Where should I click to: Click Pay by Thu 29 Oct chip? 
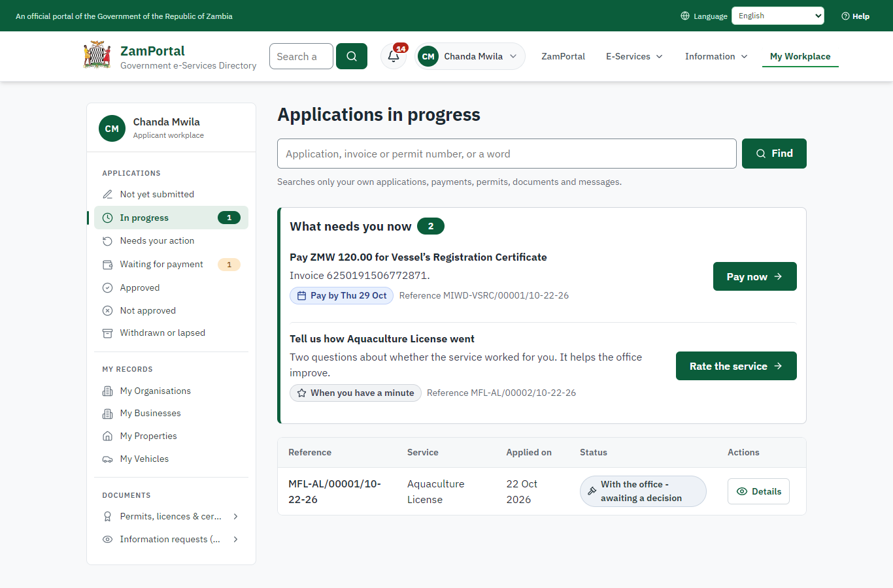tap(341, 295)
